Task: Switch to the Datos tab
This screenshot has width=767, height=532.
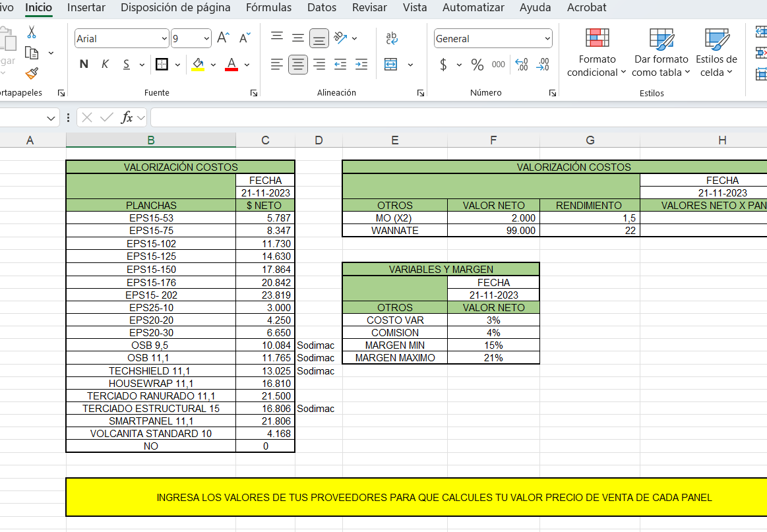Action: pyautogui.click(x=321, y=8)
